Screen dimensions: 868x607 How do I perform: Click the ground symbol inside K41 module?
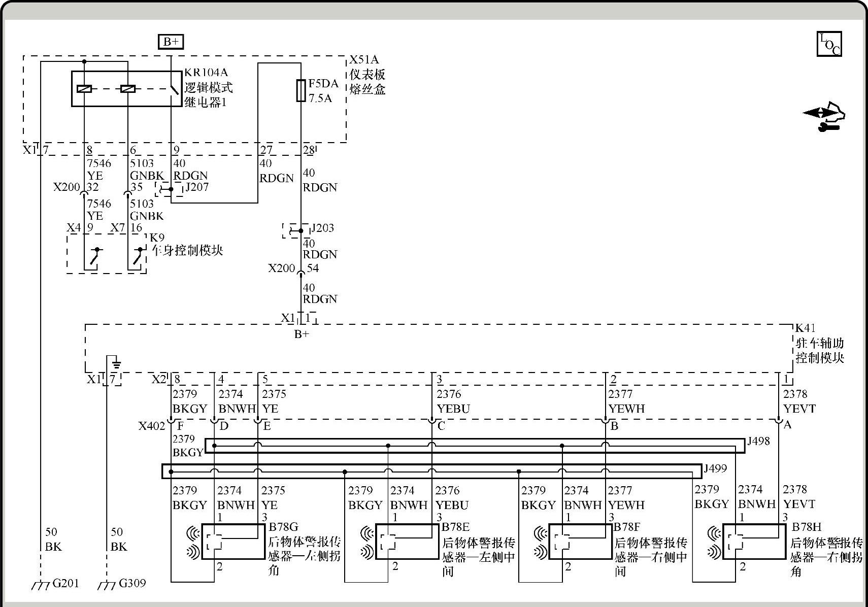coord(116,363)
